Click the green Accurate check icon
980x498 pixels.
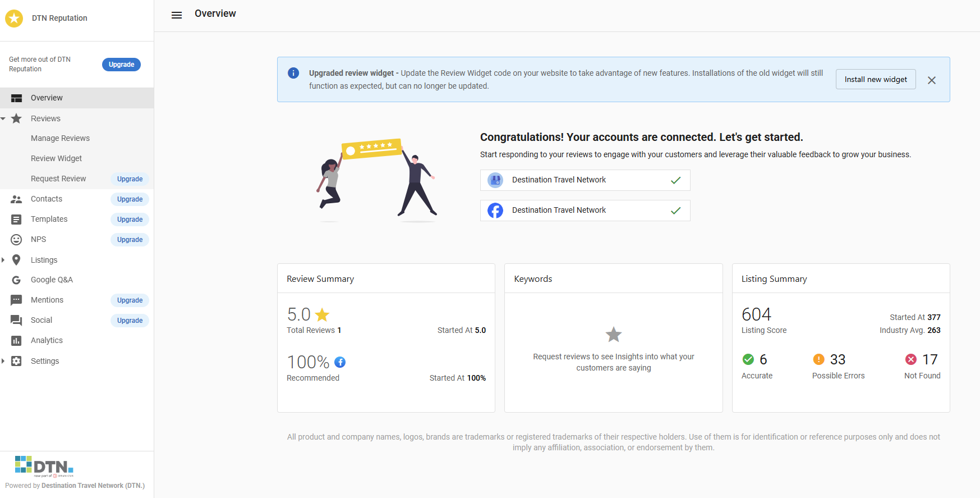[x=748, y=359]
